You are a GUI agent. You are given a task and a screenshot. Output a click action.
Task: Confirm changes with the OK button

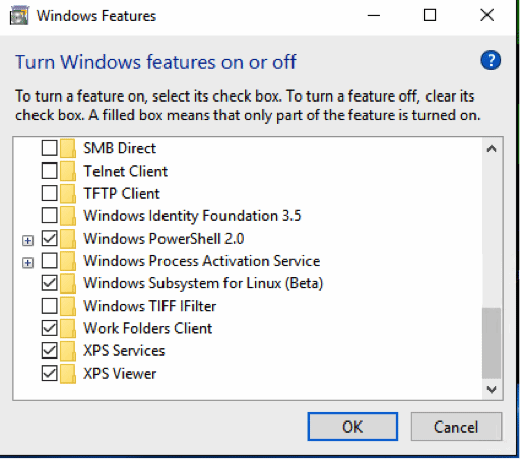tap(352, 427)
